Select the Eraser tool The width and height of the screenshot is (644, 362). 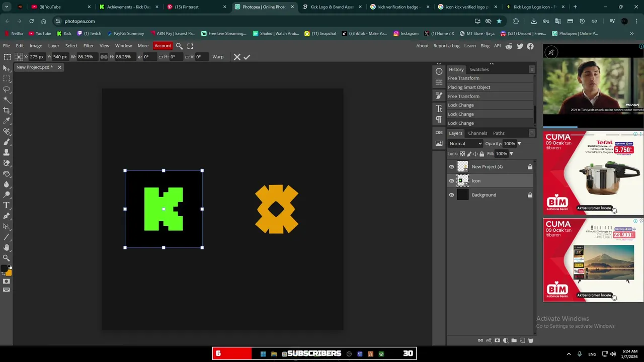7,163
